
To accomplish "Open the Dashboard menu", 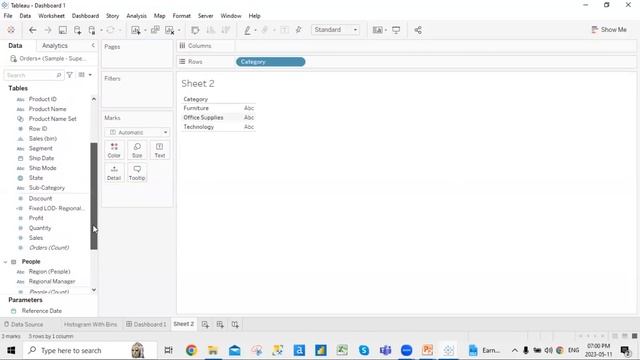I will tap(85, 16).
